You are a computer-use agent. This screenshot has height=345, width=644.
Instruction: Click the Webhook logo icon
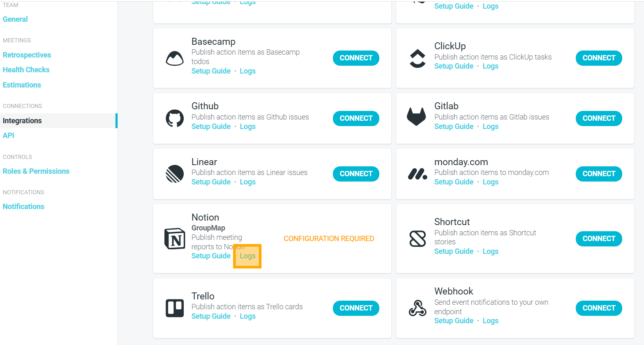pyautogui.click(x=418, y=308)
